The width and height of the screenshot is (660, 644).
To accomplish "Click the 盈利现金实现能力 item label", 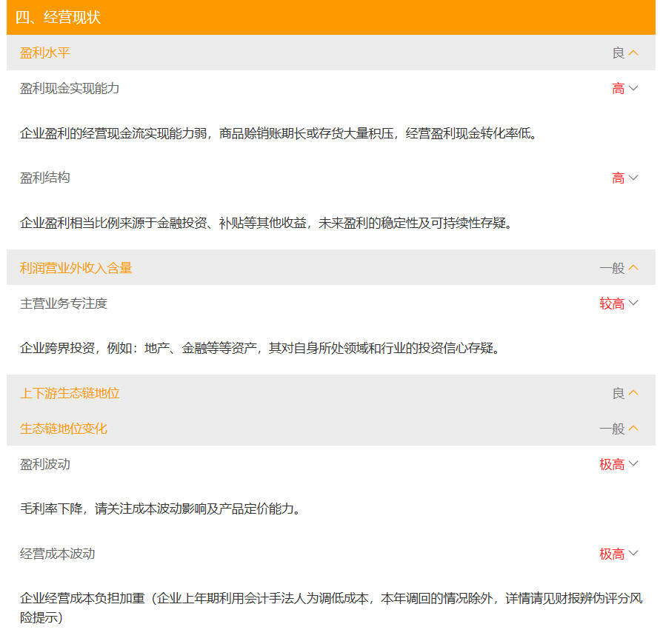I will click(x=70, y=88).
